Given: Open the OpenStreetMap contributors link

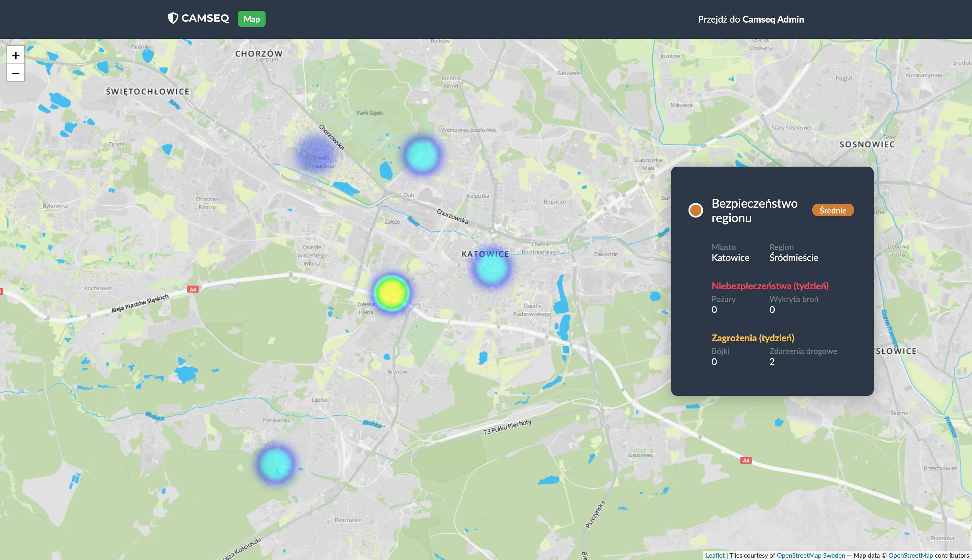Looking at the screenshot, I should pyautogui.click(x=910, y=555).
